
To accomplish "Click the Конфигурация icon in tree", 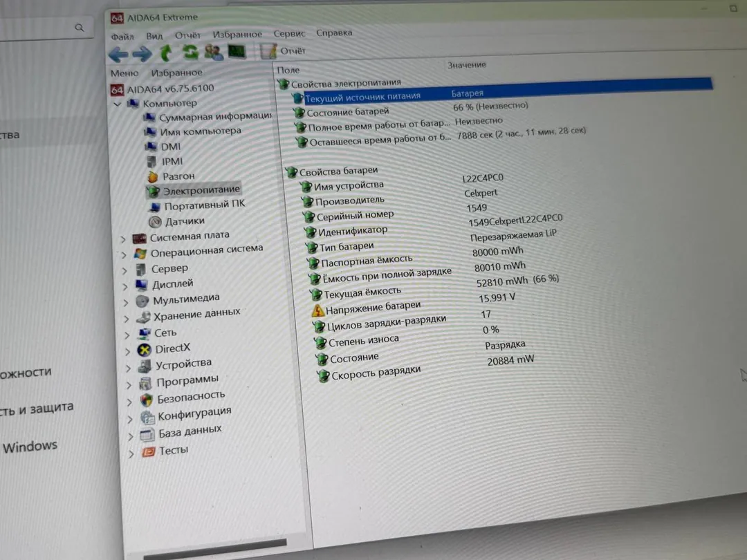I will (147, 418).
